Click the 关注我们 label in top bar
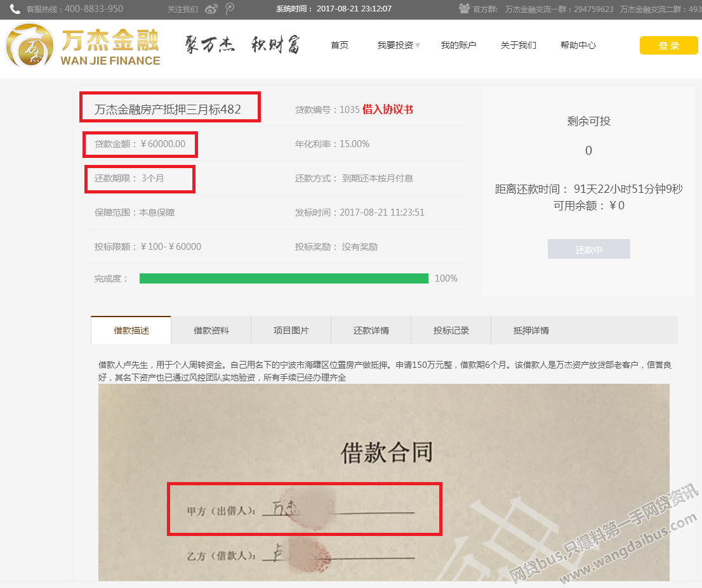The image size is (702, 588). pyautogui.click(x=182, y=9)
